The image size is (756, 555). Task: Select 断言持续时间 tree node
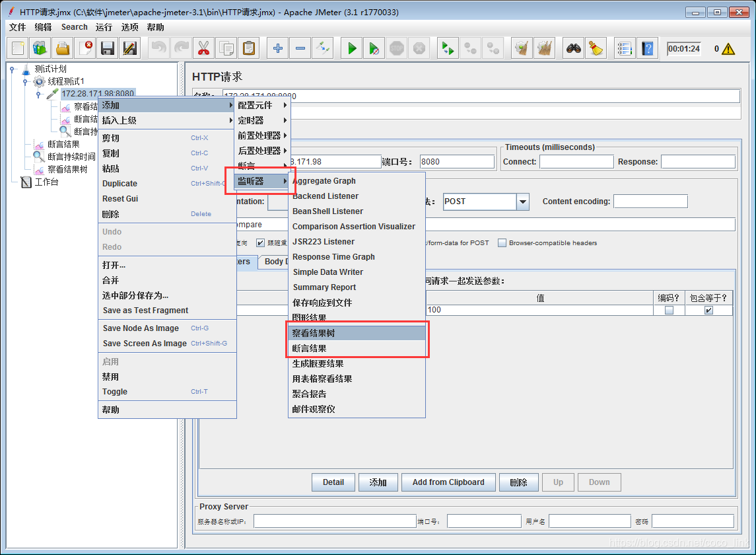[x=71, y=157]
